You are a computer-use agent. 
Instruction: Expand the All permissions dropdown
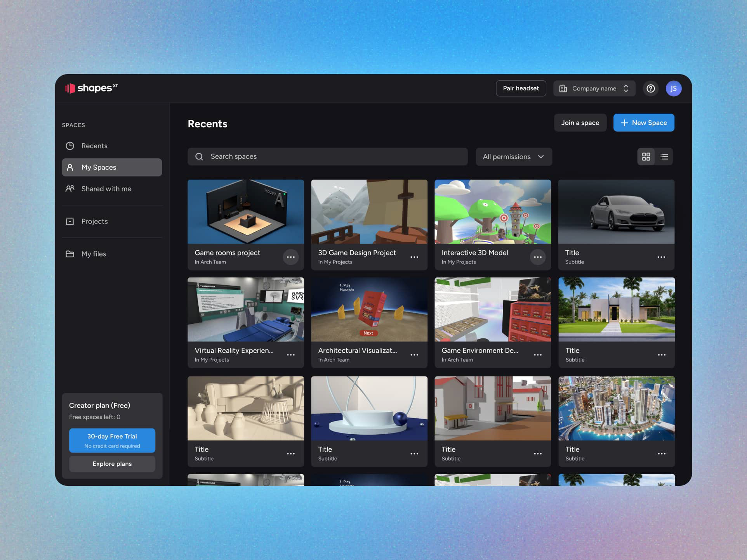pos(513,157)
